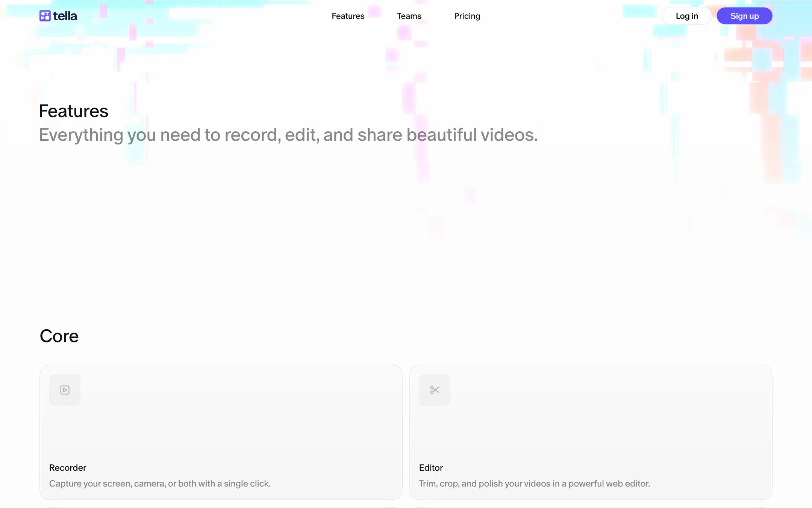
Task: Click the Log in button
Action: point(686,16)
